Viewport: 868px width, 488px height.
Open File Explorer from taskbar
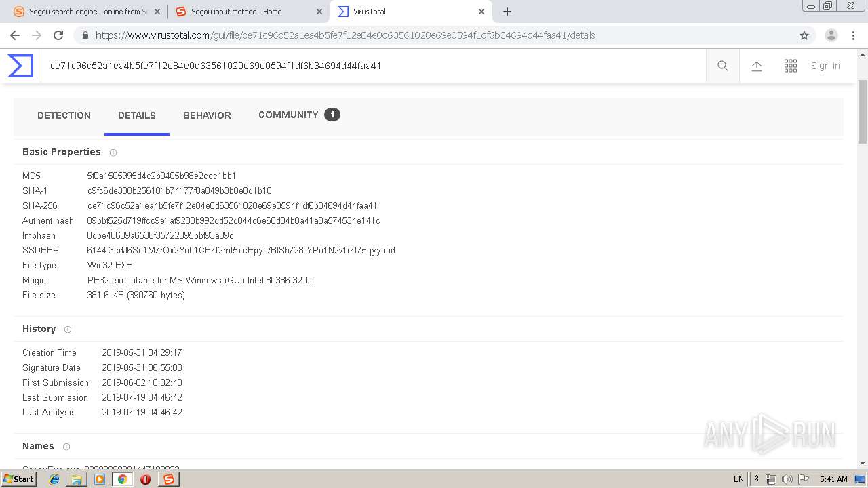click(x=77, y=479)
